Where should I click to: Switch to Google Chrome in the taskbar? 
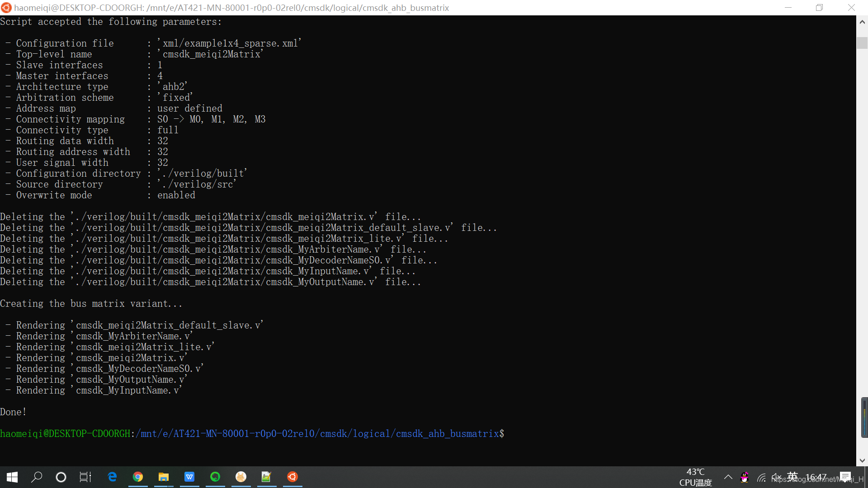click(138, 477)
